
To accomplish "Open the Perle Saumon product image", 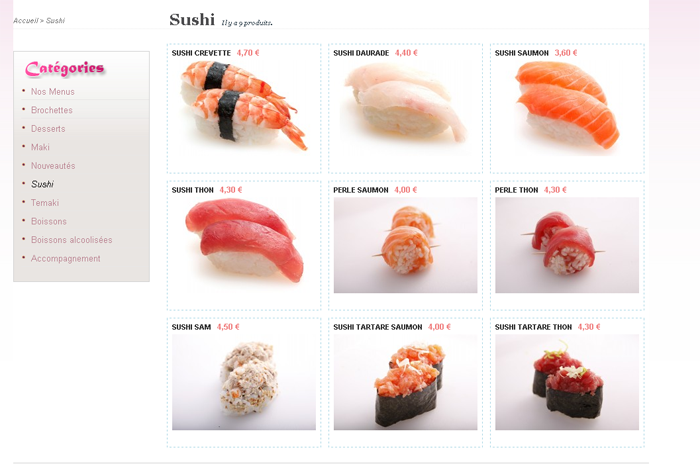I will pos(405,245).
